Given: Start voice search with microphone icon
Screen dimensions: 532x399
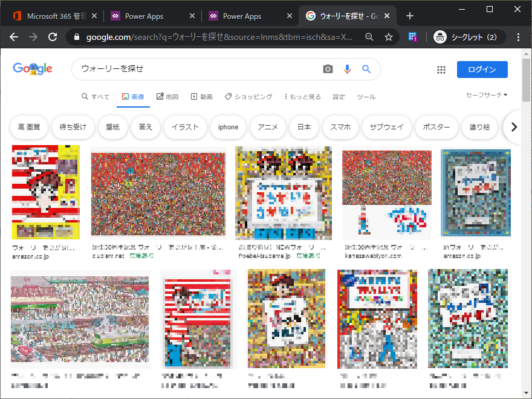Looking at the screenshot, I should coord(347,69).
